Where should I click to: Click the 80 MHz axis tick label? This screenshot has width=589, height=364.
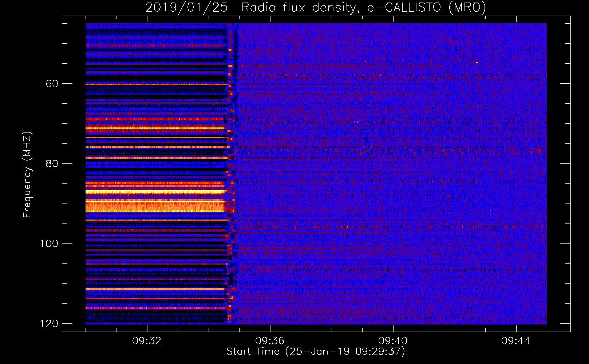click(x=52, y=163)
